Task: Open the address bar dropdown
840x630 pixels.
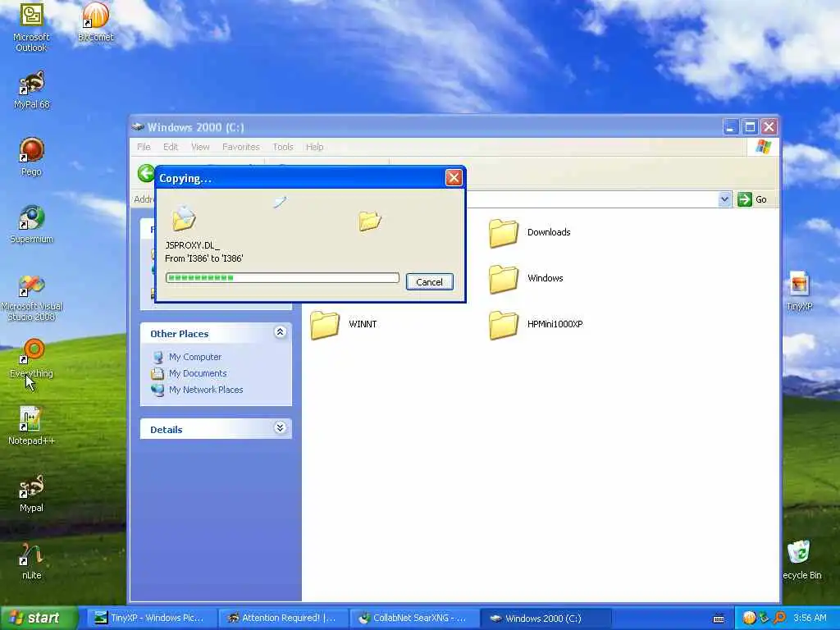Action: pyautogui.click(x=724, y=199)
